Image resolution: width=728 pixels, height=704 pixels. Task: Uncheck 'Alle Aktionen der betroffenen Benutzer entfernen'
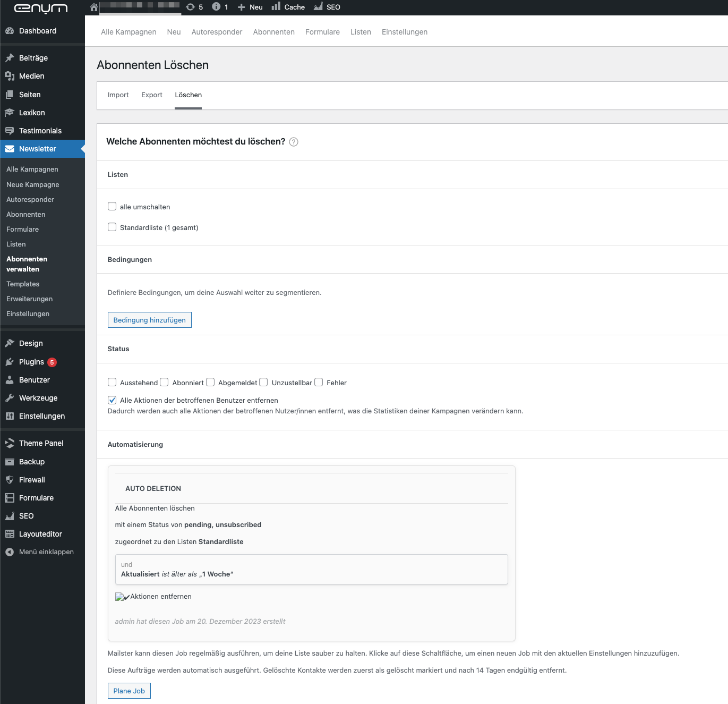coord(112,400)
